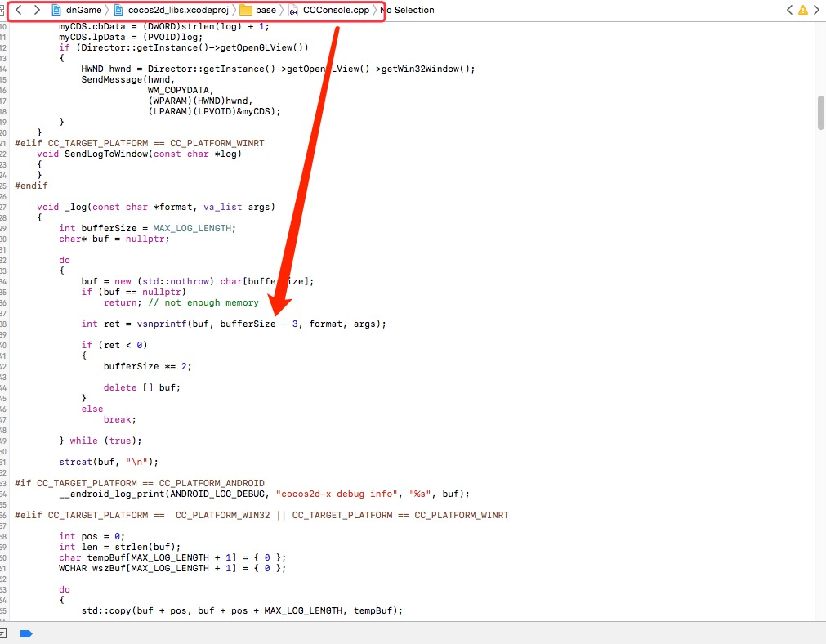Hide the debug area using the bottom-left toggle

tap(2, 633)
